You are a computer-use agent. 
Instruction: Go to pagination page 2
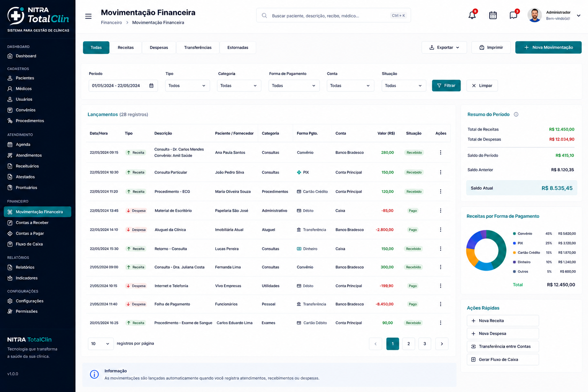tap(408, 344)
